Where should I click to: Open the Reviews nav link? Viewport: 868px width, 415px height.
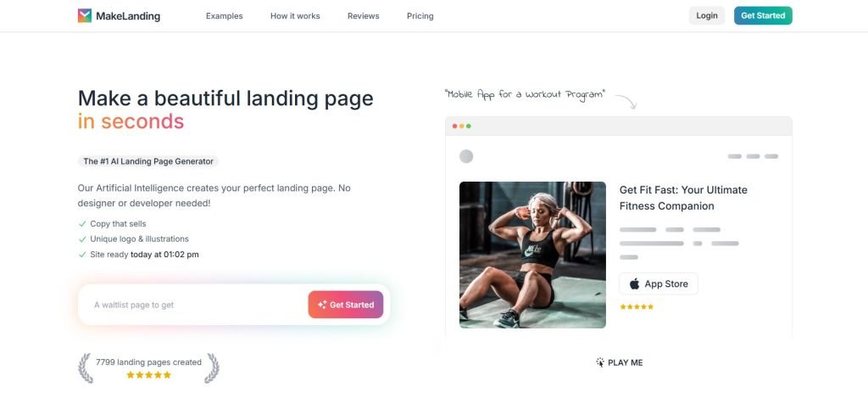click(363, 16)
